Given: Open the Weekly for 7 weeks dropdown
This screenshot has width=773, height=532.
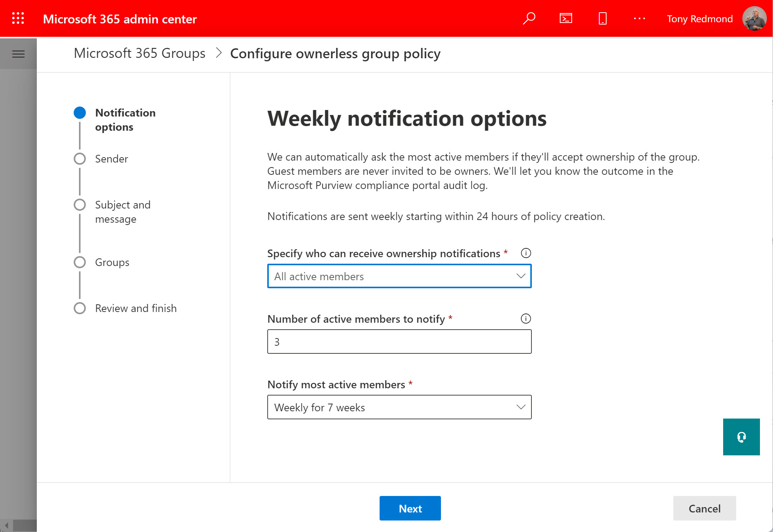Looking at the screenshot, I should click(399, 407).
